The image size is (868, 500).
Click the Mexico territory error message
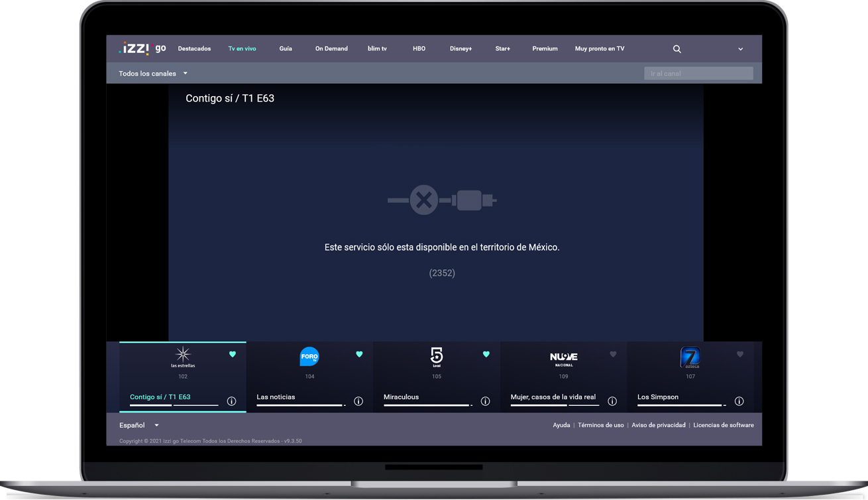(x=442, y=247)
